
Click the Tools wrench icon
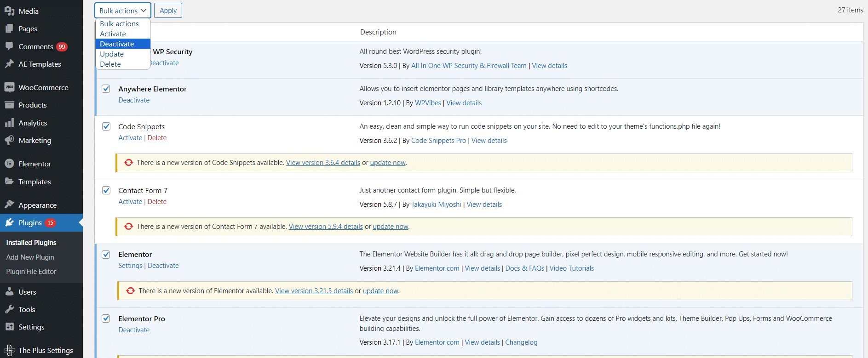9,309
